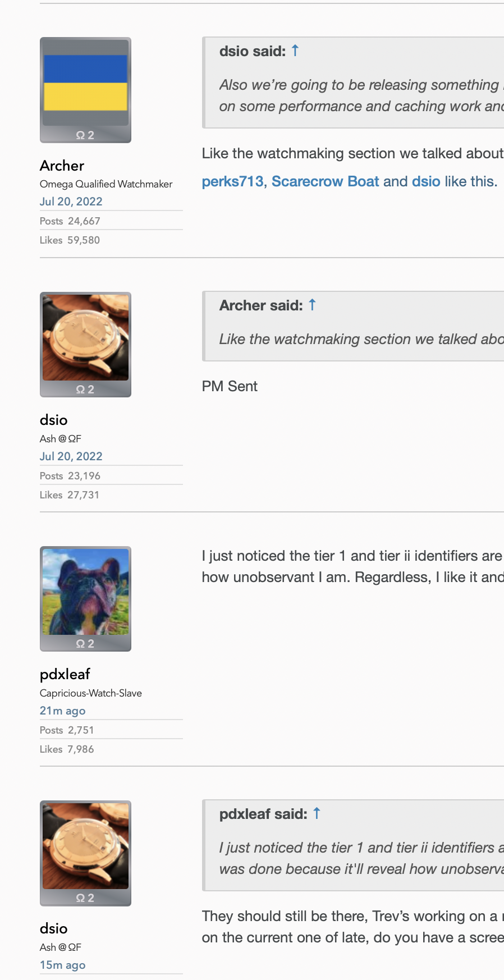Expand dsio's quoted text in Archer's post
The width and height of the screenshot is (504, 980).
coord(359,95)
